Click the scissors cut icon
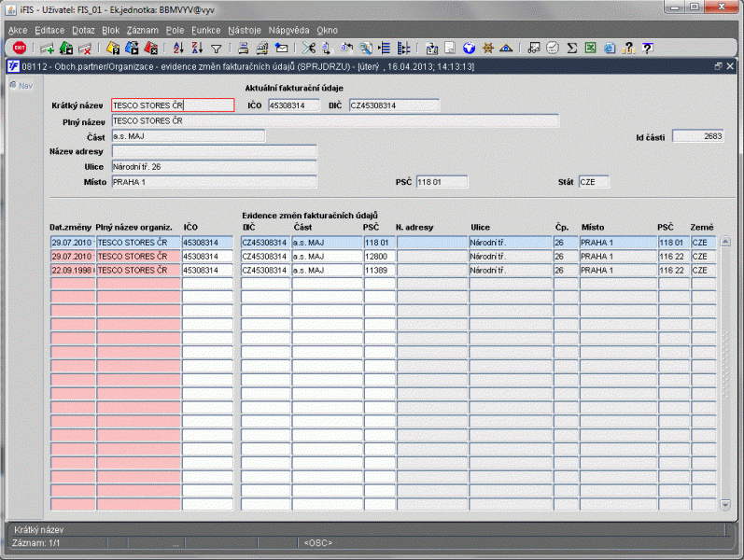This screenshot has height=560, width=744. coord(310,48)
